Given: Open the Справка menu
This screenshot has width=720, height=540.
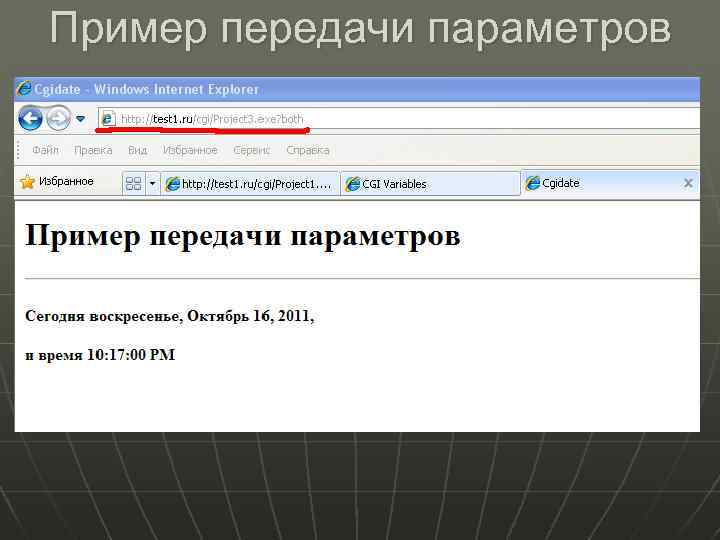Looking at the screenshot, I should tap(308, 150).
